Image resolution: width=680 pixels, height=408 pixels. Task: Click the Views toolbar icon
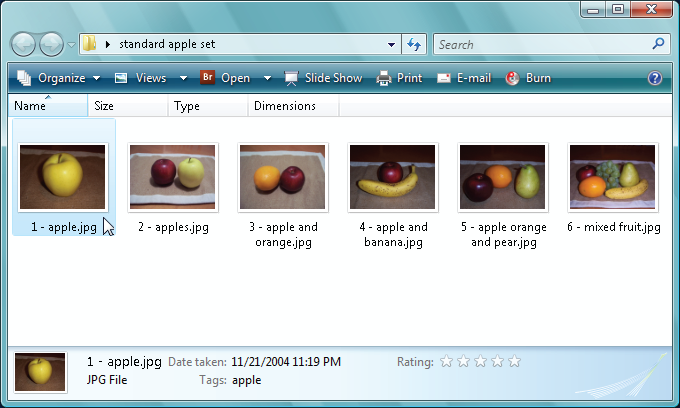(x=121, y=78)
